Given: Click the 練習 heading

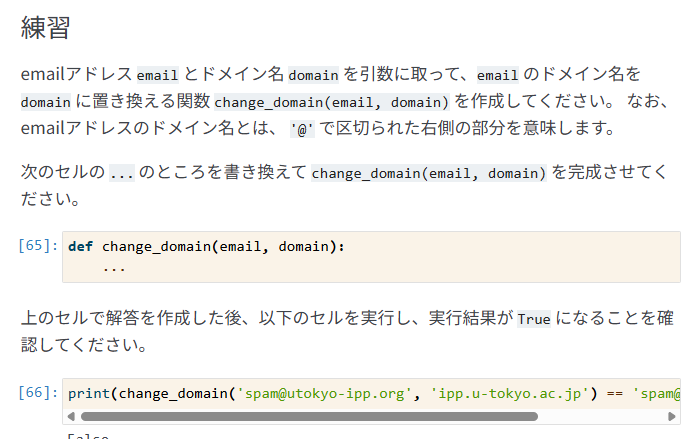Looking at the screenshot, I should tap(45, 28).
